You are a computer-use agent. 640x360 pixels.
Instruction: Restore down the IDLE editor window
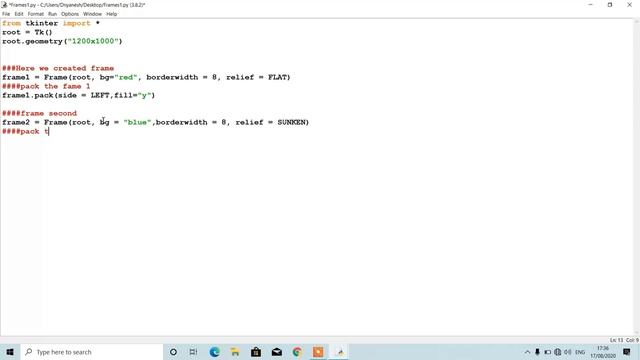click(610, 5)
